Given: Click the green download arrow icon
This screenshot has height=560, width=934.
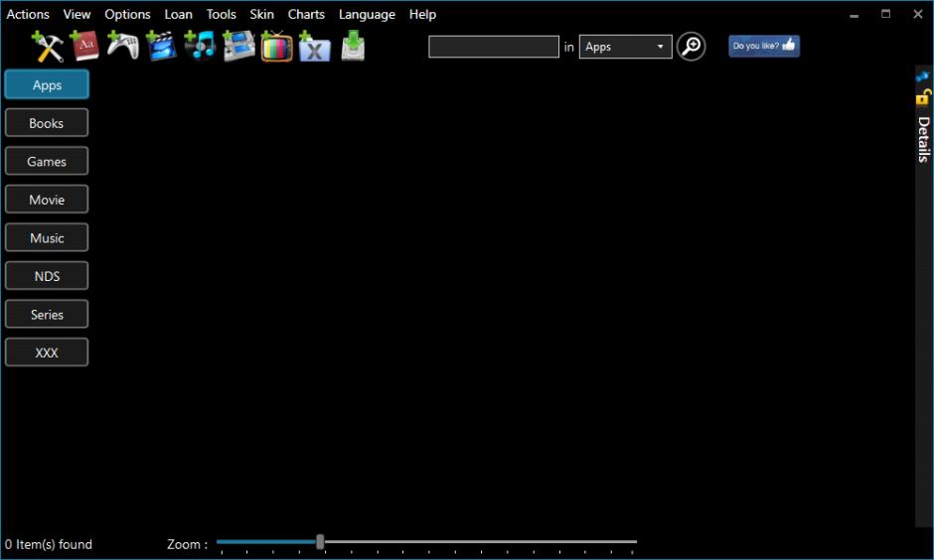Looking at the screenshot, I should click(x=353, y=47).
